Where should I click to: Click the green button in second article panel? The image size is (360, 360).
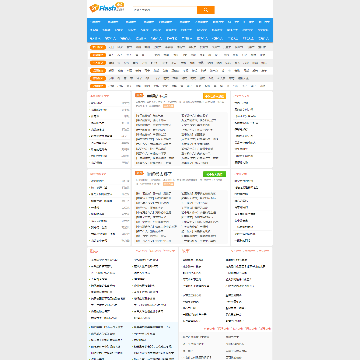(214, 174)
